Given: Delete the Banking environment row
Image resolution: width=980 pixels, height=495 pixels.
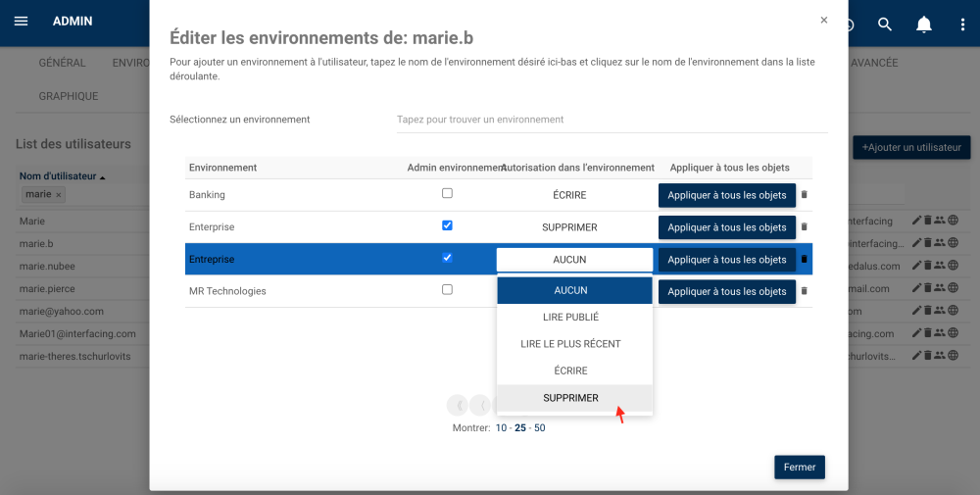Looking at the screenshot, I should tap(805, 195).
